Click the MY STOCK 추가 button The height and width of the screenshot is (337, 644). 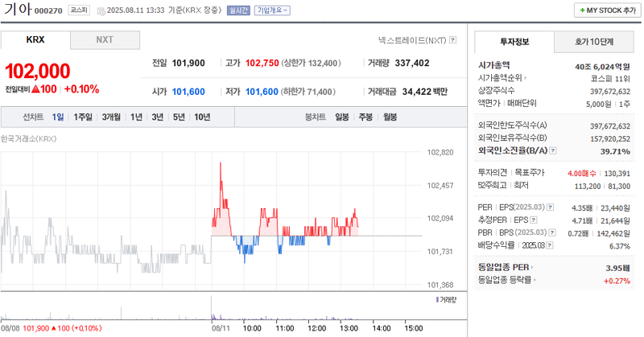click(x=608, y=10)
